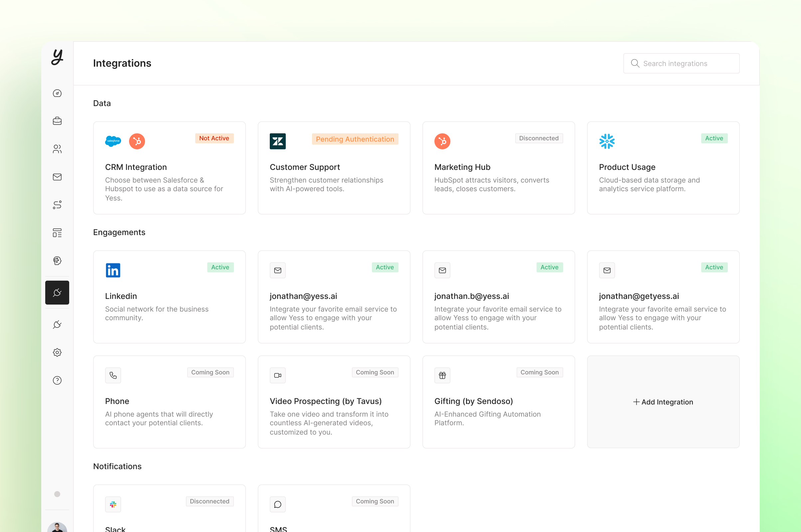Open the dashboard gauge icon in sidebar
The width and height of the screenshot is (801, 532).
(57, 93)
